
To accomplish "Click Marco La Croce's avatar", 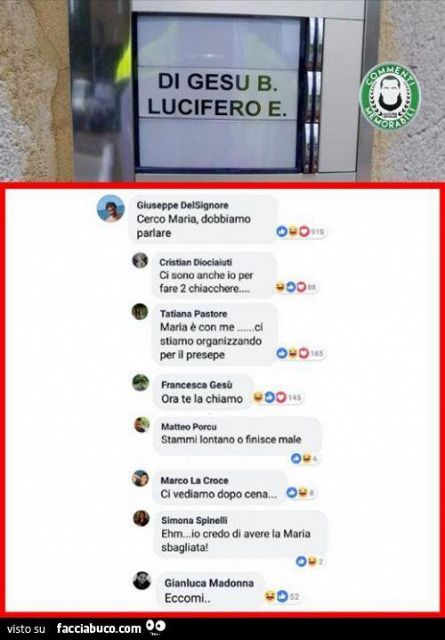I will click(140, 478).
